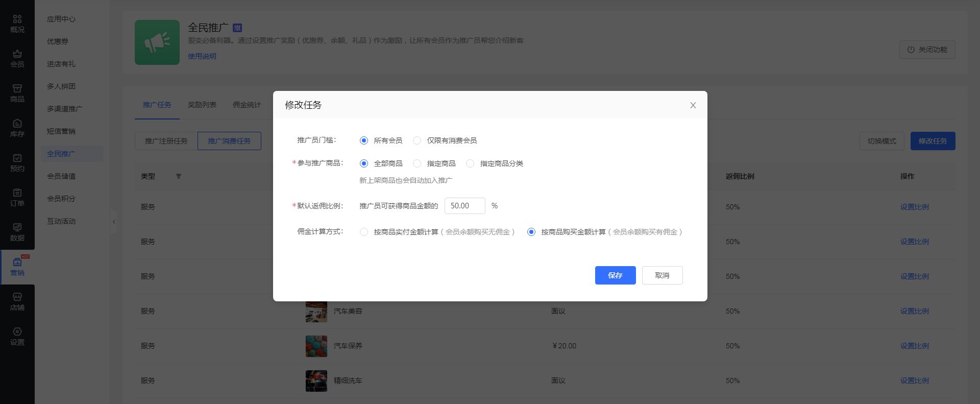This screenshot has height=404, width=980.
Task: Select 全部商品 radio option
Action: 364,163
